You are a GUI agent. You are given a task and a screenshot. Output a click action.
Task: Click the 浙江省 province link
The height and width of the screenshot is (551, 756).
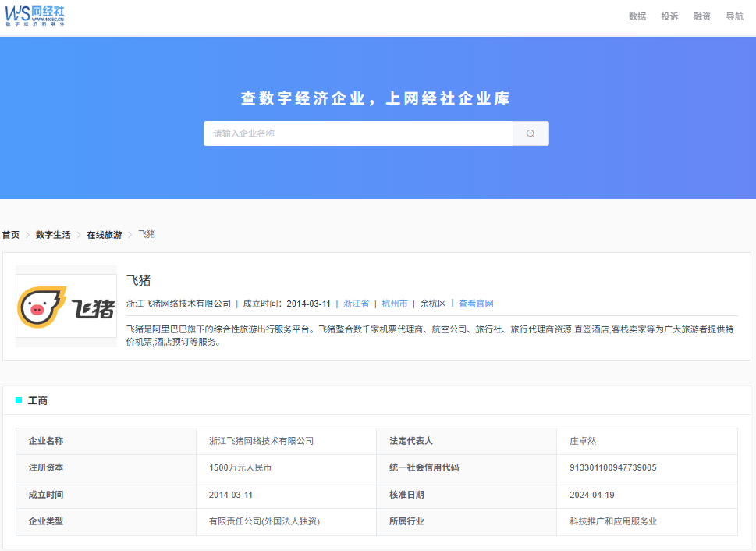pos(356,304)
